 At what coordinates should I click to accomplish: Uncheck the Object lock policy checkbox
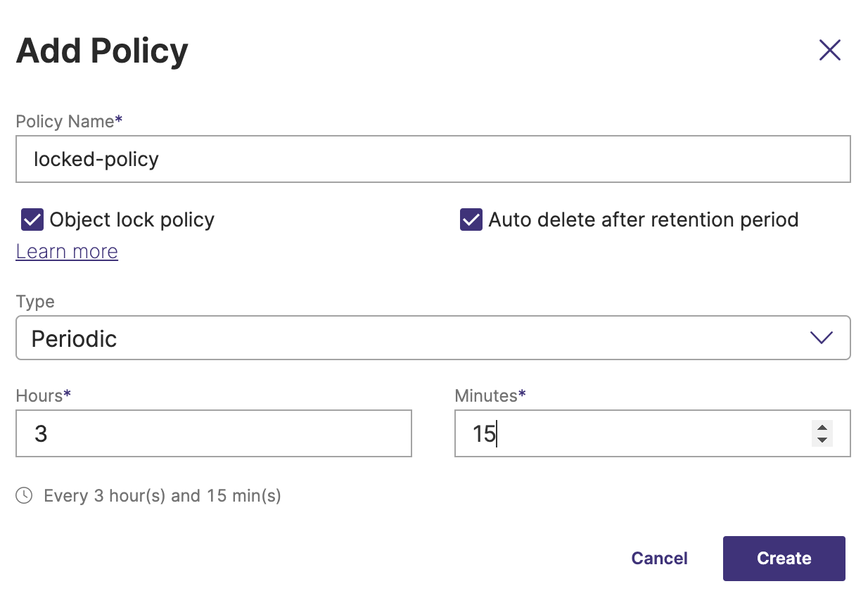pyautogui.click(x=32, y=220)
